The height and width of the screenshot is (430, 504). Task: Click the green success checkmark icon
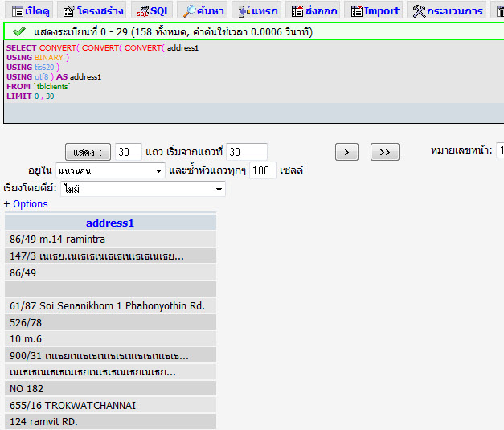pyautogui.click(x=19, y=31)
